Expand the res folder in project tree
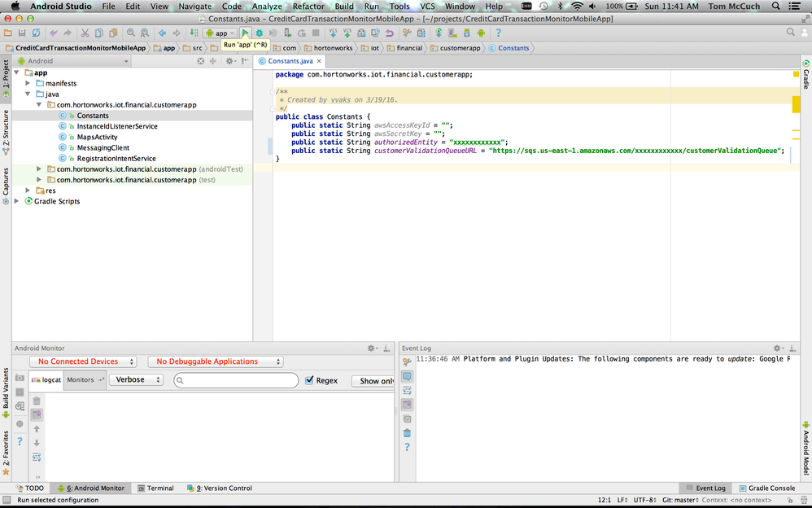This screenshot has height=508, width=812. coord(28,190)
